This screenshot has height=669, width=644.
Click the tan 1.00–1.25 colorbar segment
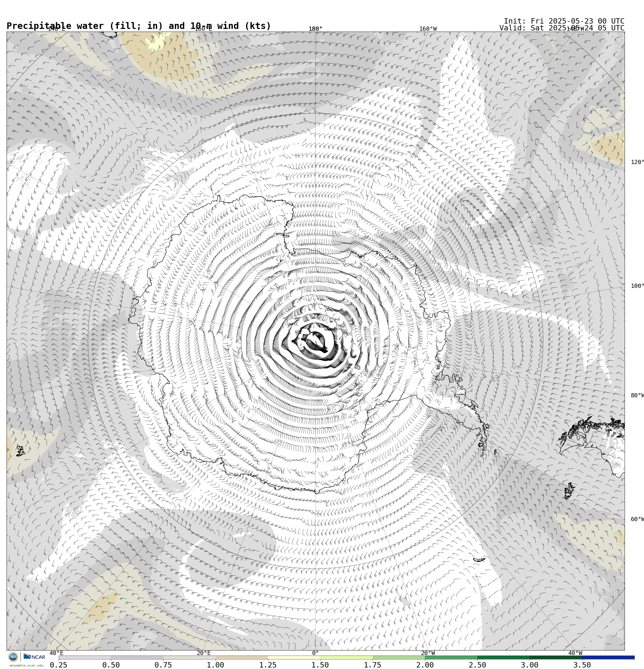tap(241, 657)
